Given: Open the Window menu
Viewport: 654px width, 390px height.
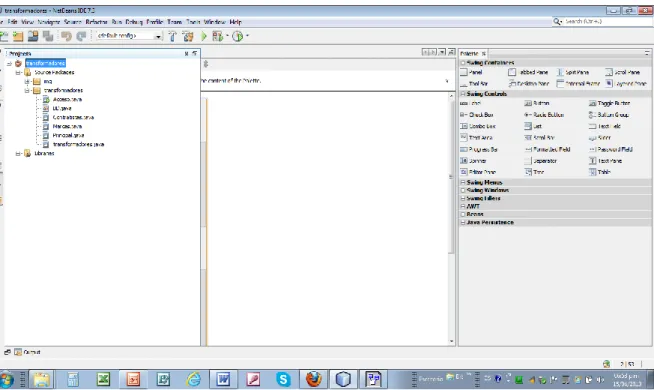Looking at the screenshot, I should pyautogui.click(x=214, y=22).
